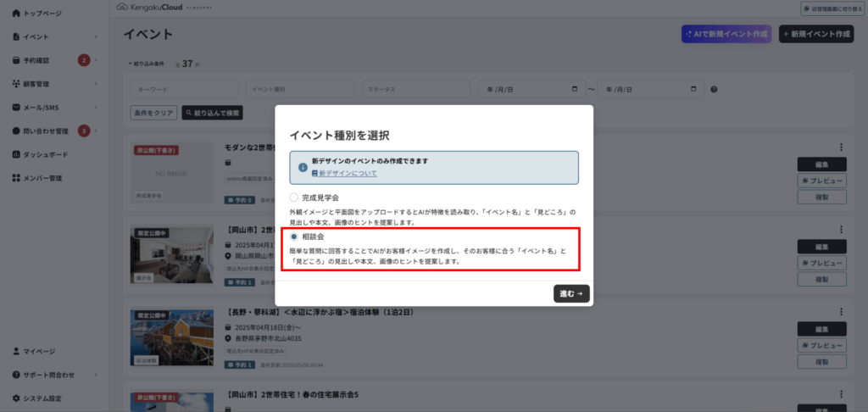868x412 pixels.
Task: Open the イベント種別 filter dropdown
Action: (x=300, y=89)
